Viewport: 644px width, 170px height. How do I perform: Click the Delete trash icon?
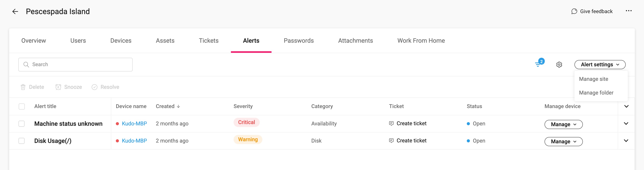pyautogui.click(x=23, y=87)
